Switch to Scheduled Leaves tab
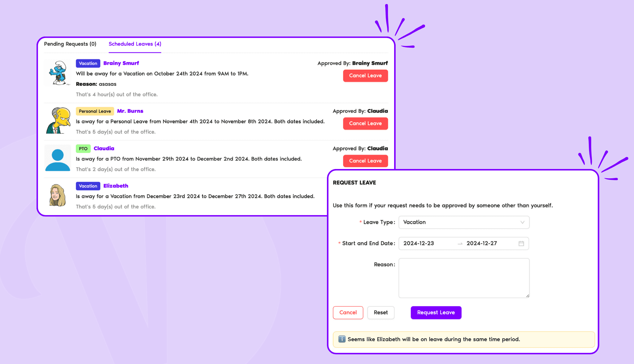 135,44
